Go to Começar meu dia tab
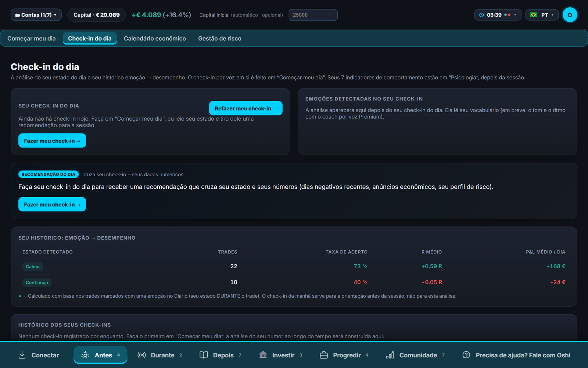The image size is (588, 368). point(32,38)
